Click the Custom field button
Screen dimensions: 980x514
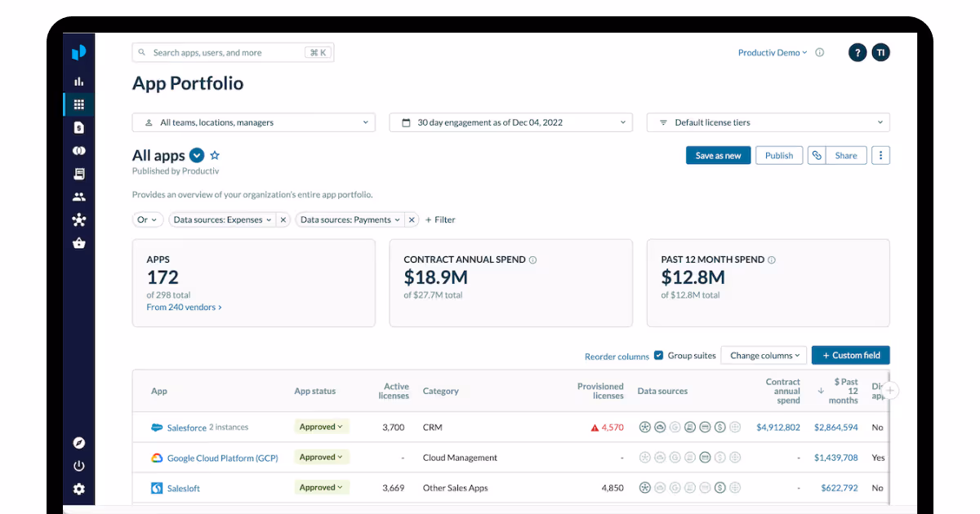pyautogui.click(x=851, y=355)
